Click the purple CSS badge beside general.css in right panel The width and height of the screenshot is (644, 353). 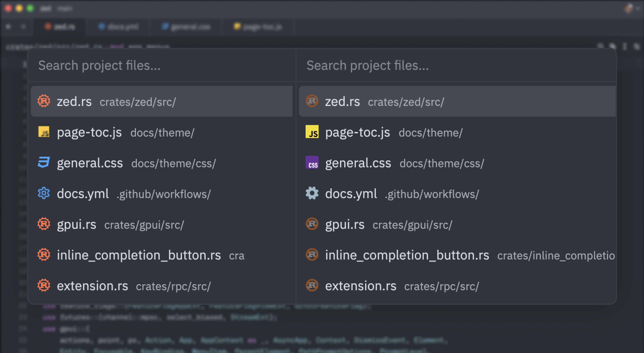click(312, 163)
